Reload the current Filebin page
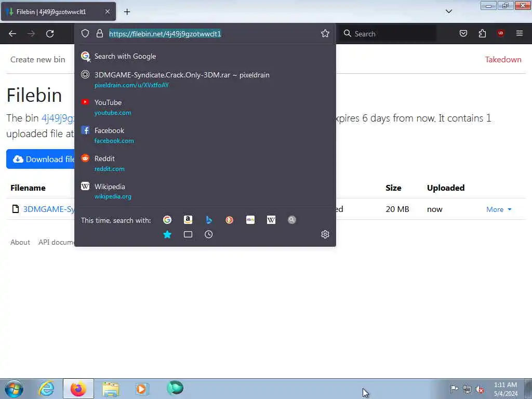532x399 pixels. click(50, 34)
